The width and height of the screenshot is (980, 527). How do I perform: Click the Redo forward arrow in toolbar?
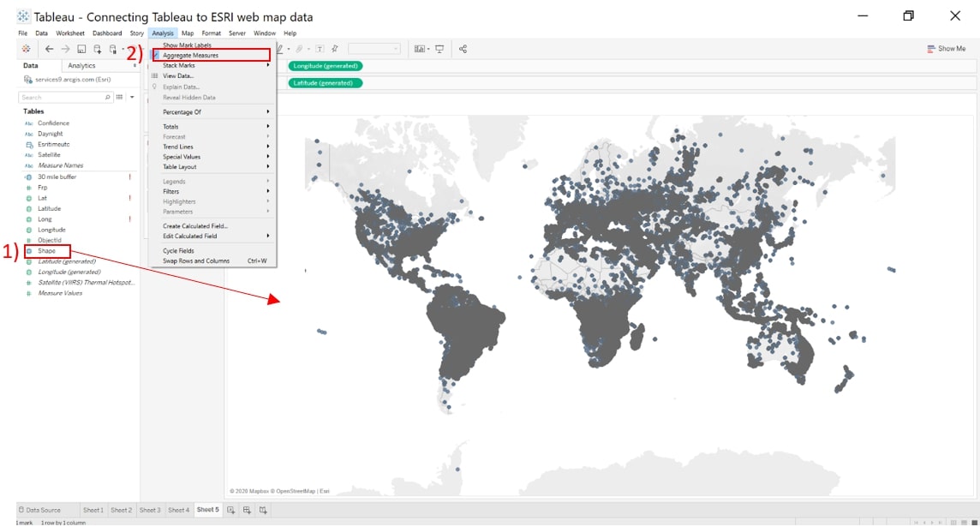65,49
